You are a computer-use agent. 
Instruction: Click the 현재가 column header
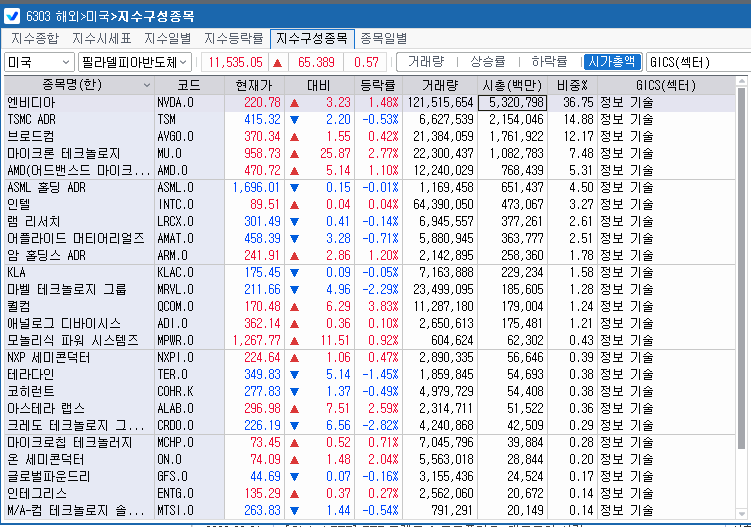254,85
